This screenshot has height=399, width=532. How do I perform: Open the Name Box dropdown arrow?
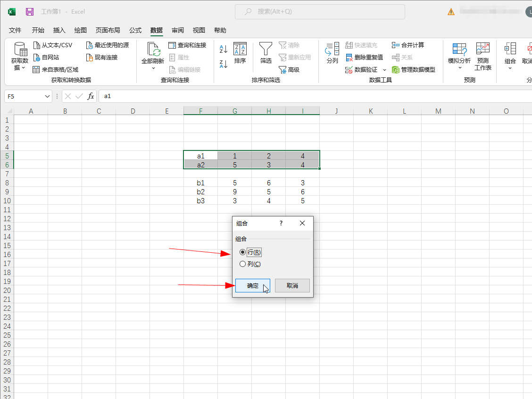click(47, 96)
